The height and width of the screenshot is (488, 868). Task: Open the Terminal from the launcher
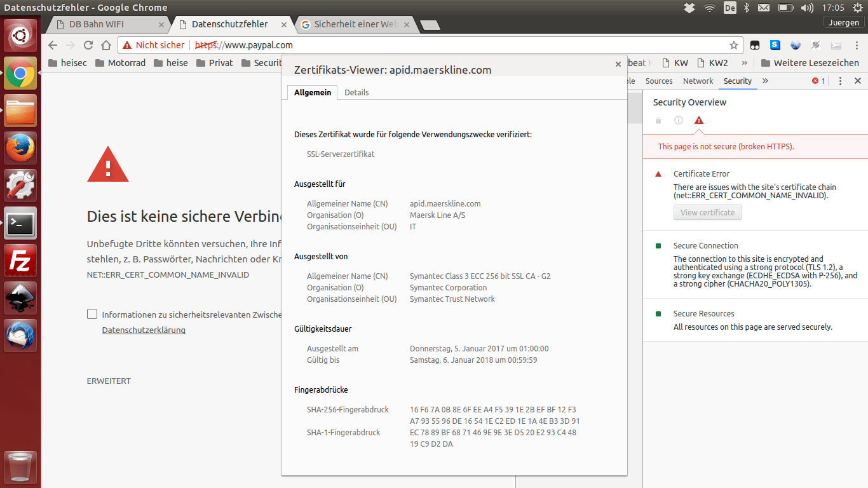tap(20, 223)
